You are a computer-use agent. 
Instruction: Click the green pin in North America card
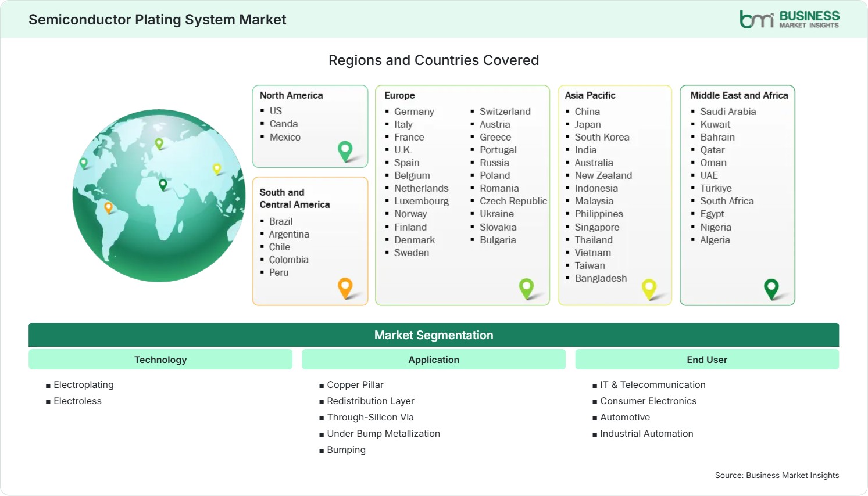point(345,151)
